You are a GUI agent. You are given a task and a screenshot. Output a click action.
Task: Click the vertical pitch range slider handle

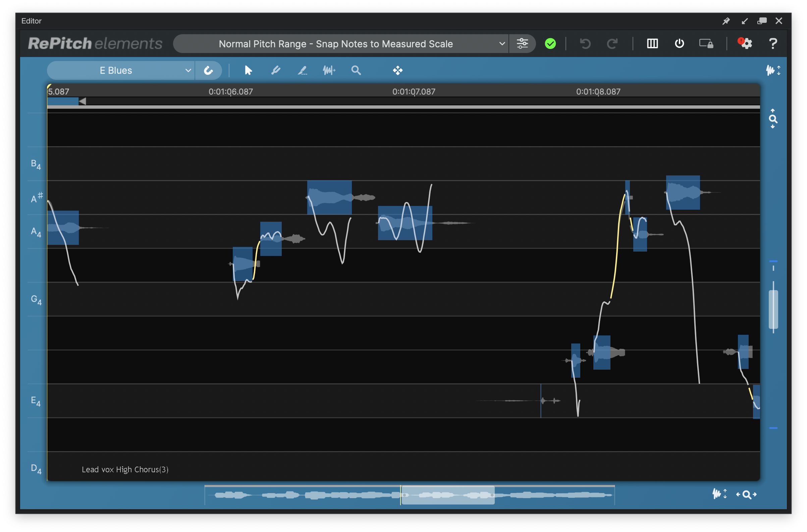773,309
